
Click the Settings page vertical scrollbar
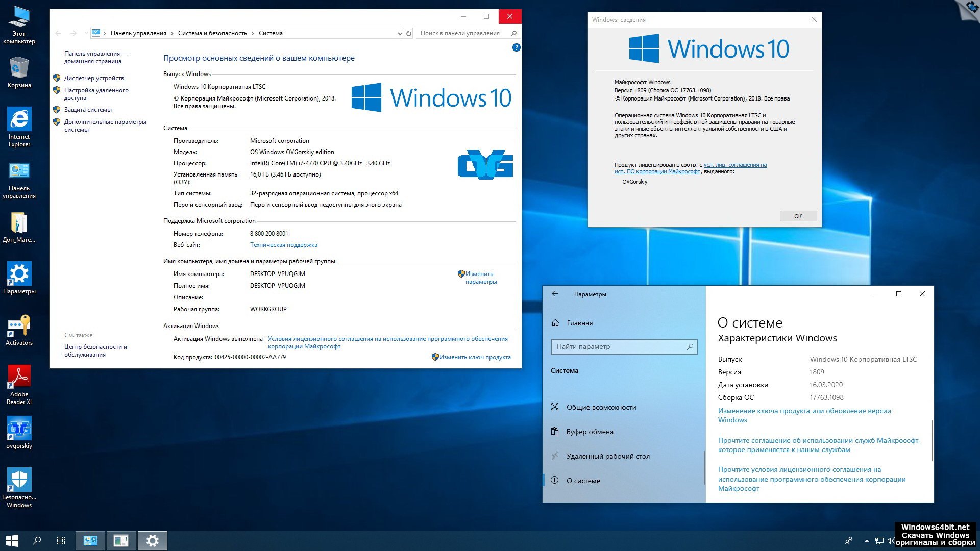(932, 440)
